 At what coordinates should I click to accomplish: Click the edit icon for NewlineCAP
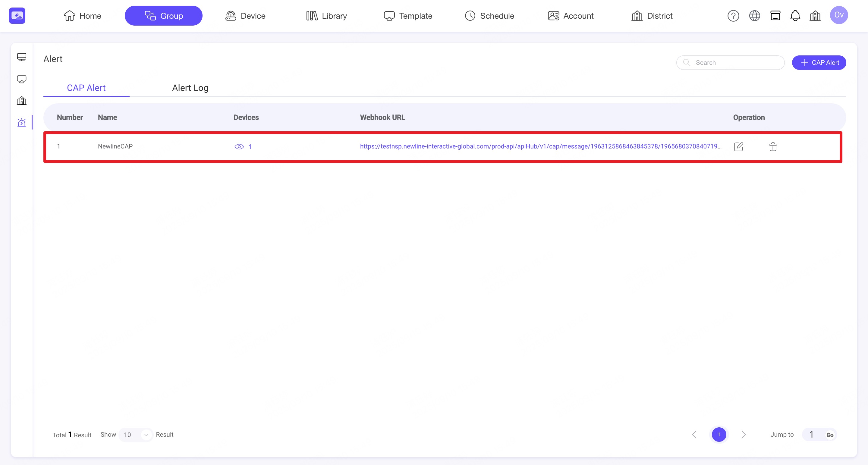(x=738, y=146)
